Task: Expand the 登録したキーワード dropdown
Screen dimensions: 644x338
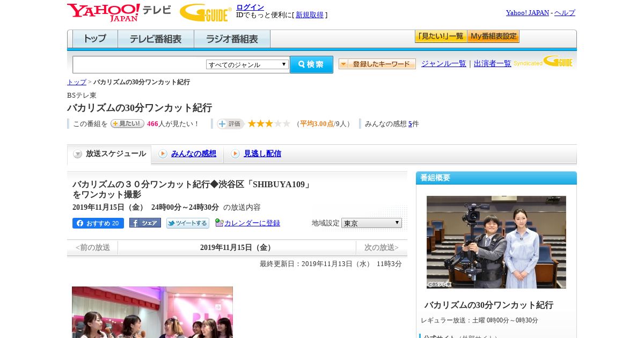Action: point(377,64)
